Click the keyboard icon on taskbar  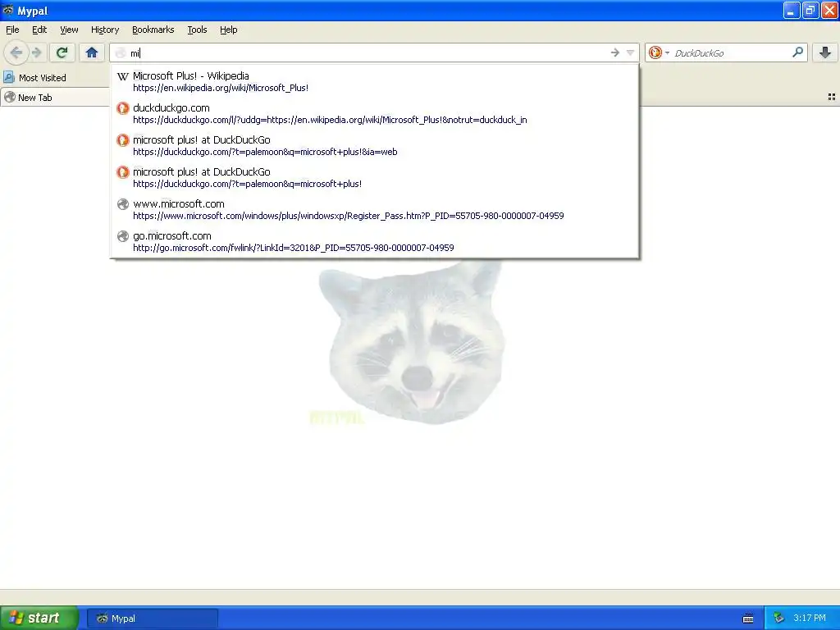[x=748, y=619]
